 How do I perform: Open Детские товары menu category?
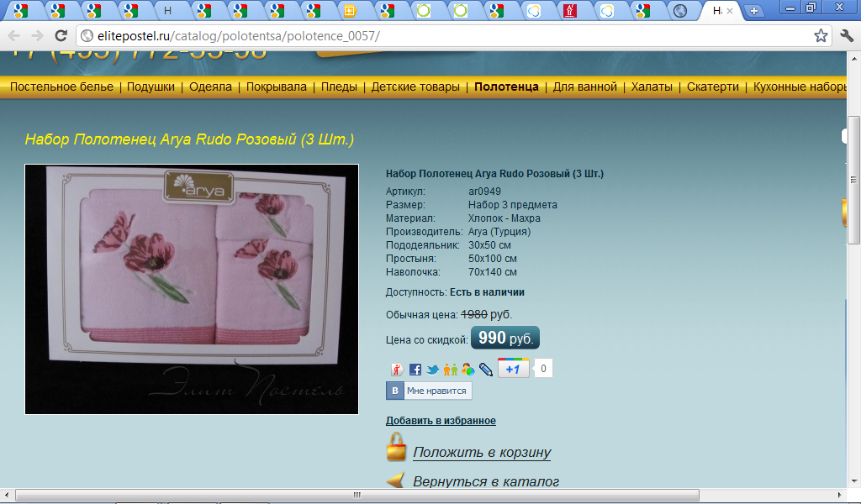click(415, 87)
